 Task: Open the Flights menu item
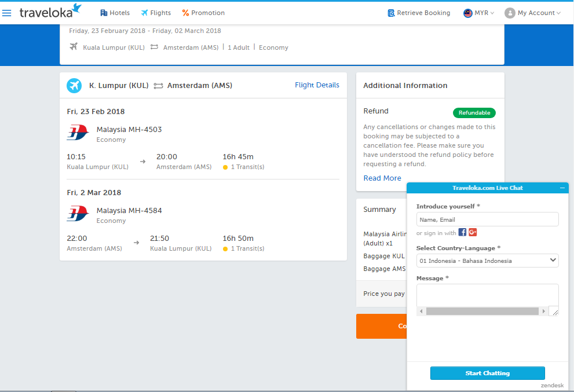point(156,13)
